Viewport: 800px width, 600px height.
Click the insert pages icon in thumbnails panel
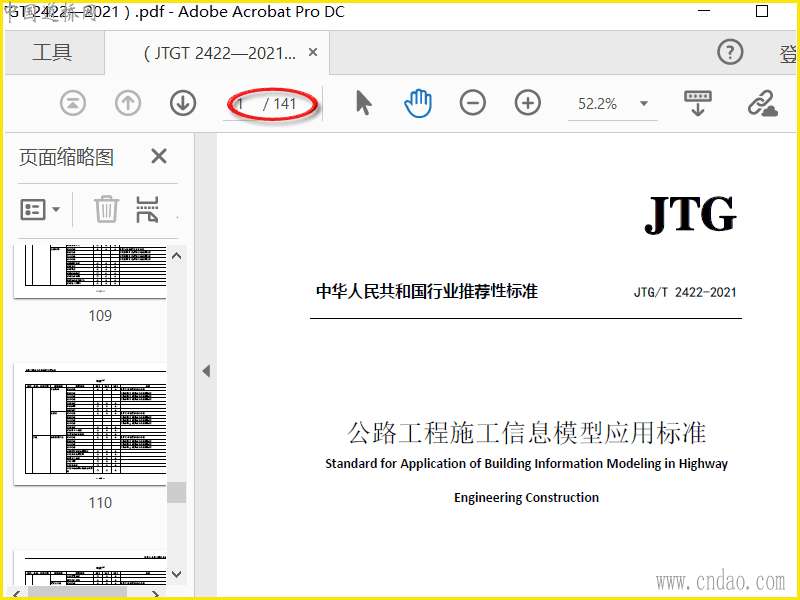147,209
